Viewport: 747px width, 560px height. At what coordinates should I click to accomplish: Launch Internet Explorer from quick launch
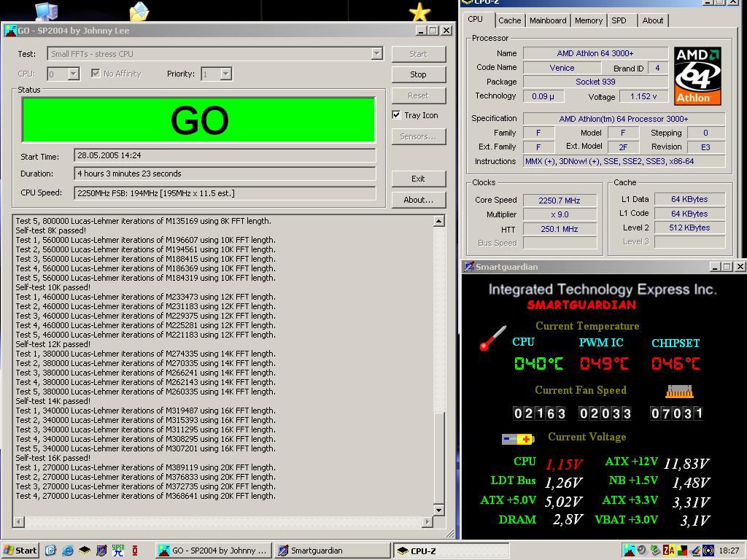click(68, 551)
